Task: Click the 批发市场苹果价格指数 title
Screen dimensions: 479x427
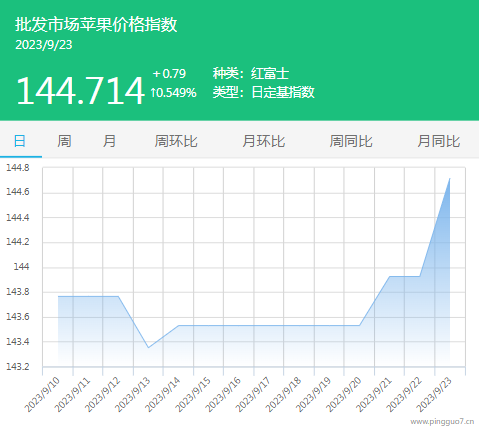Action: pyautogui.click(x=96, y=24)
